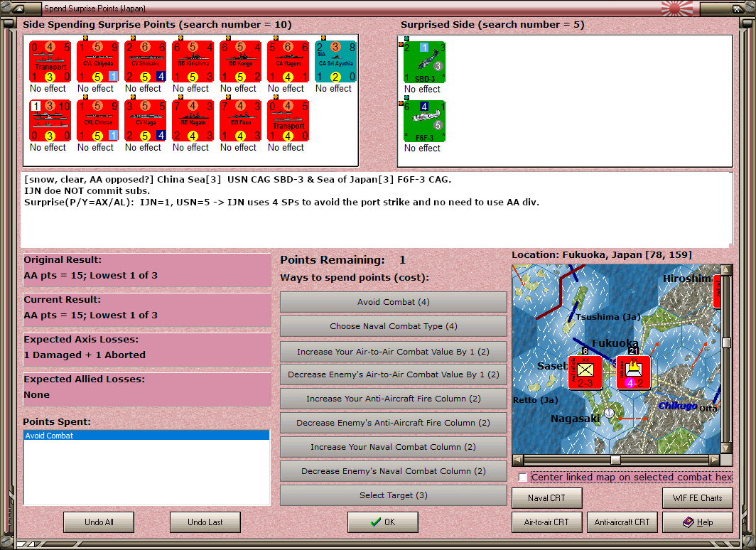
Task: Open the Naval CRT chart
Action: point(547,498)
